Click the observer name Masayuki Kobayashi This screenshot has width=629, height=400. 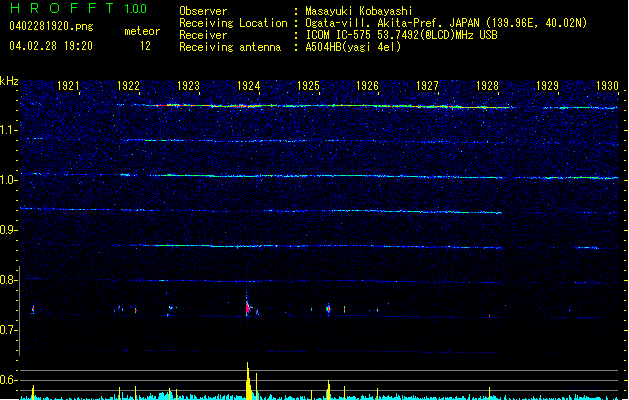[359, 11]
